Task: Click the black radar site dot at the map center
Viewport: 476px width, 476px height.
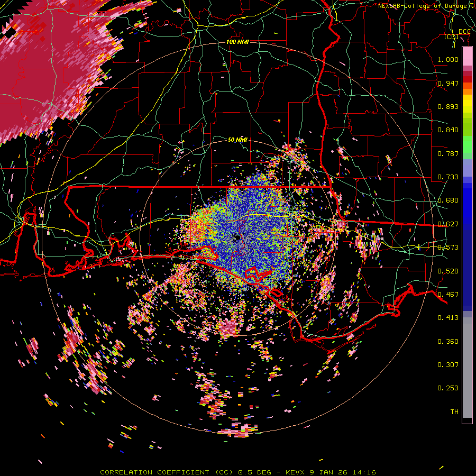Action: tap(237, 237)
